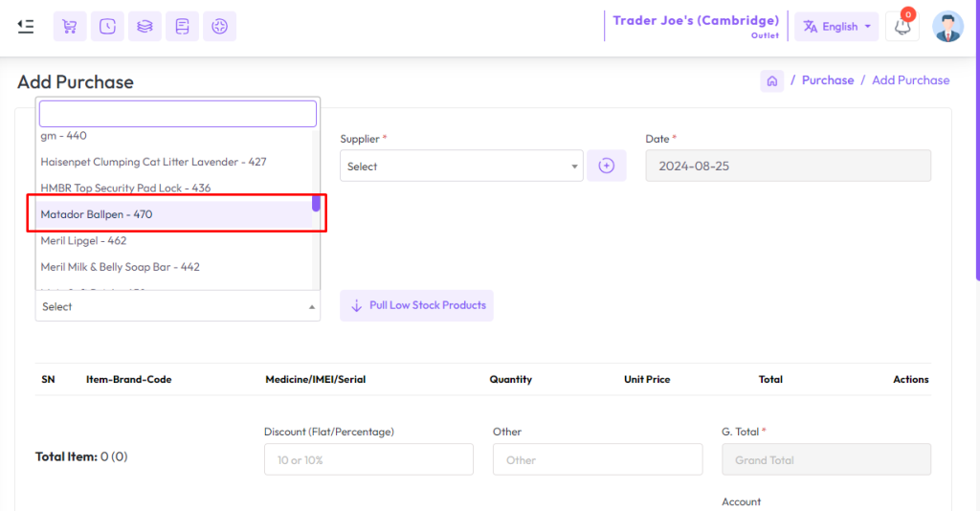Open the clock history shortcut icon
The width and height of the screenshot is (980, 511).
click(x=107, y=26)
